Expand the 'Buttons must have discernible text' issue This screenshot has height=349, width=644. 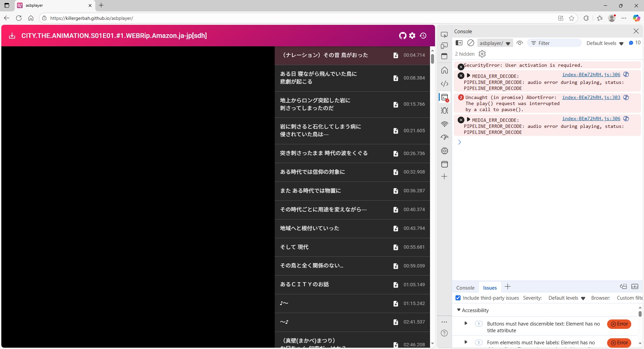(x=466, y=323)
